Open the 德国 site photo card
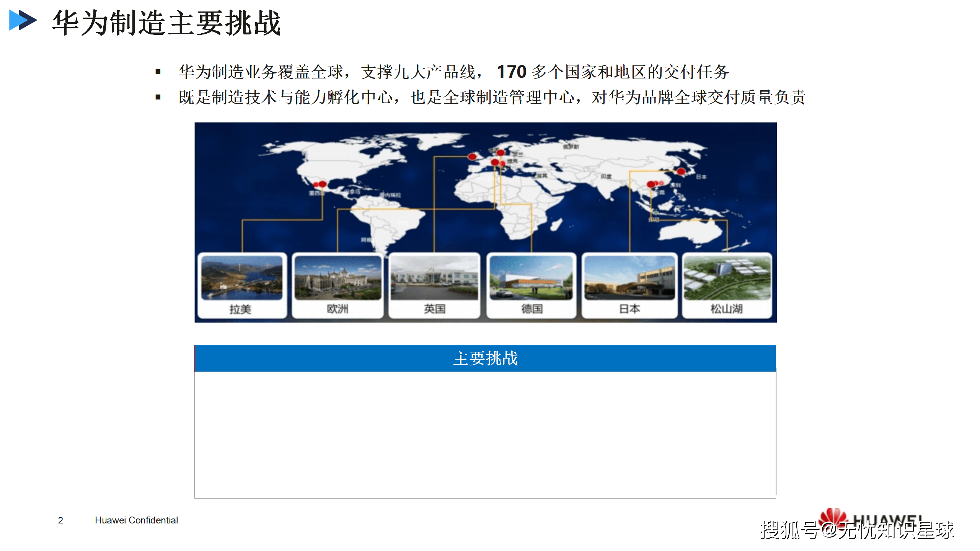980x551 pixels. [x=532, y=285]
